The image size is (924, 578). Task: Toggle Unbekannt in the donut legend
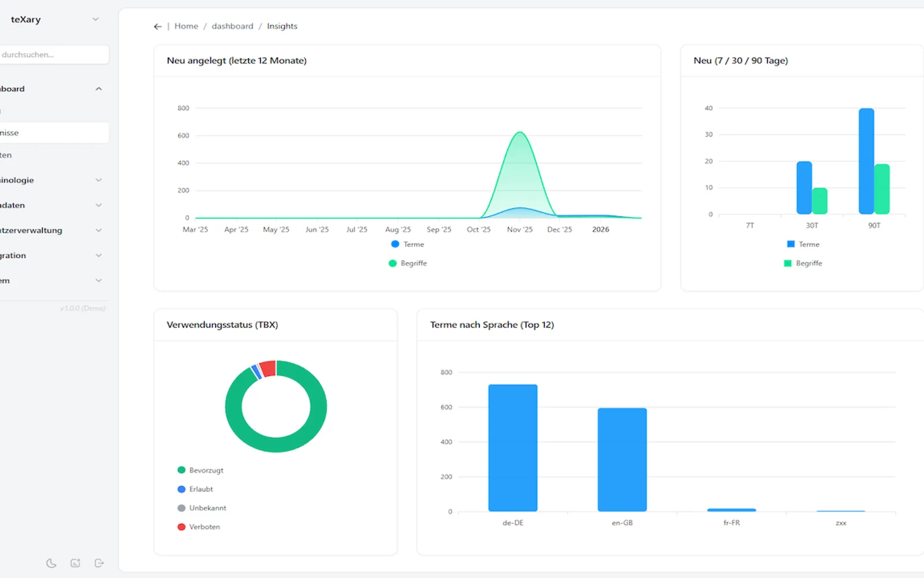[202, 509]
